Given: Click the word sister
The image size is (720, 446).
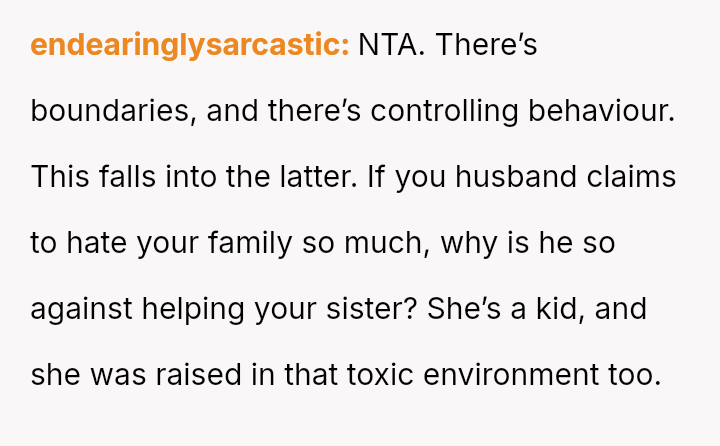Looking at the screenshot, I should click(371, 309).
